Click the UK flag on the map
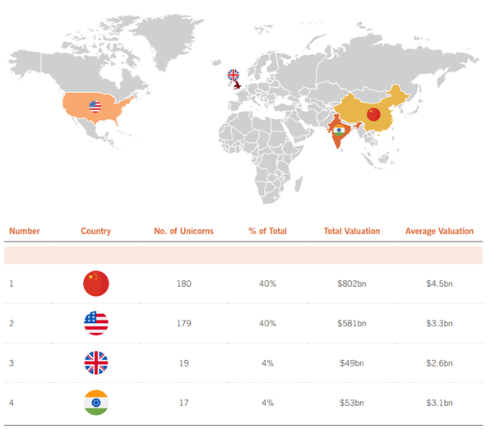Viewport: 504px width, 429px height. click(x=234, y=75)
